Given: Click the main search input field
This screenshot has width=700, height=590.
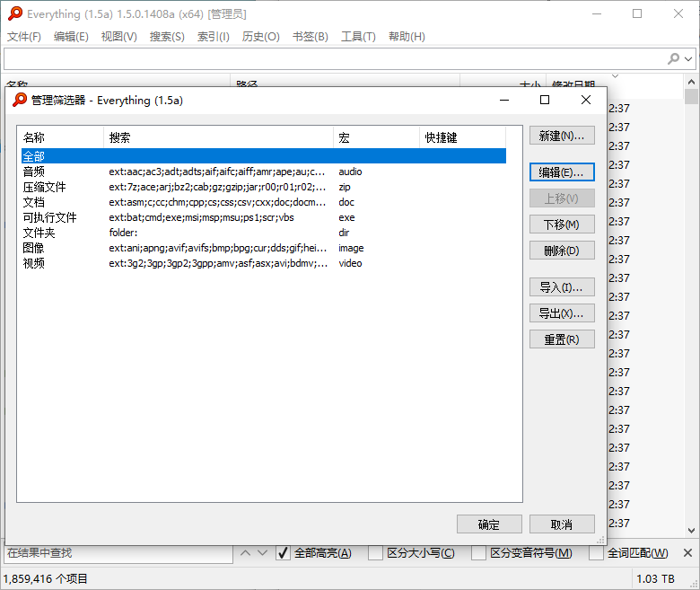Looking at the screenshot, I should tap(335, 58).
